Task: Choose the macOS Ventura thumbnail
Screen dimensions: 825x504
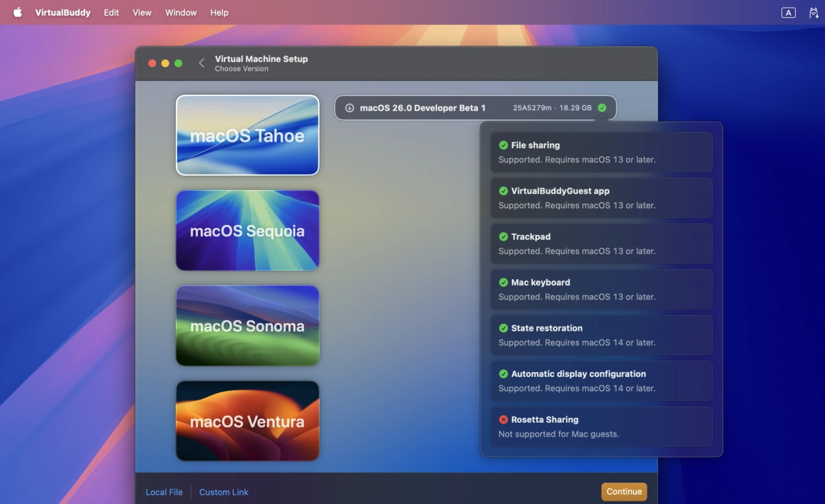Action: click(247, 421)
